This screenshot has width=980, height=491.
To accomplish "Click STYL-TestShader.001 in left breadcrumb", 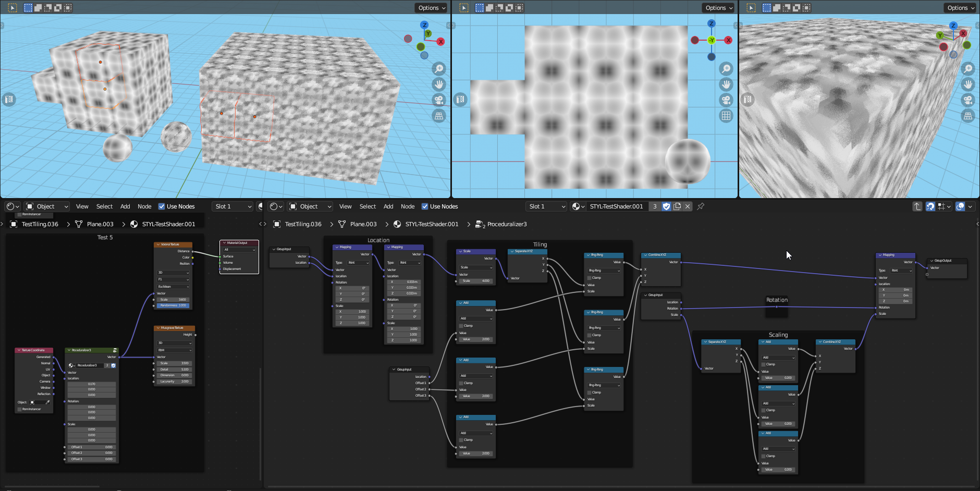I will coord(168,224).
